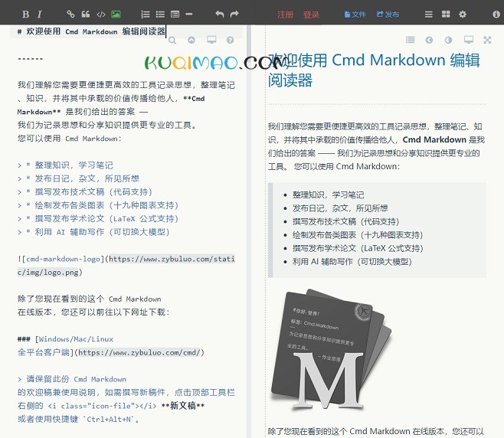The width and height of the screenshot is (504, 438).
Task: Open settings with the gear icon
Action: [463, 14]
